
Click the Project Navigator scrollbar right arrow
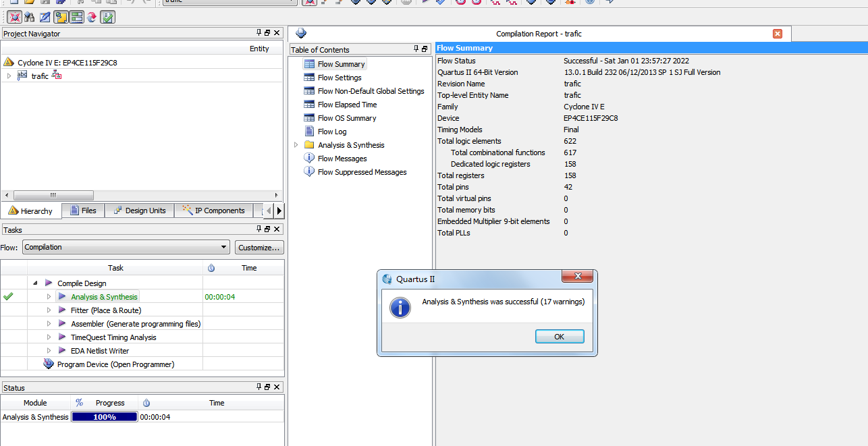click(x=276, y=195)
